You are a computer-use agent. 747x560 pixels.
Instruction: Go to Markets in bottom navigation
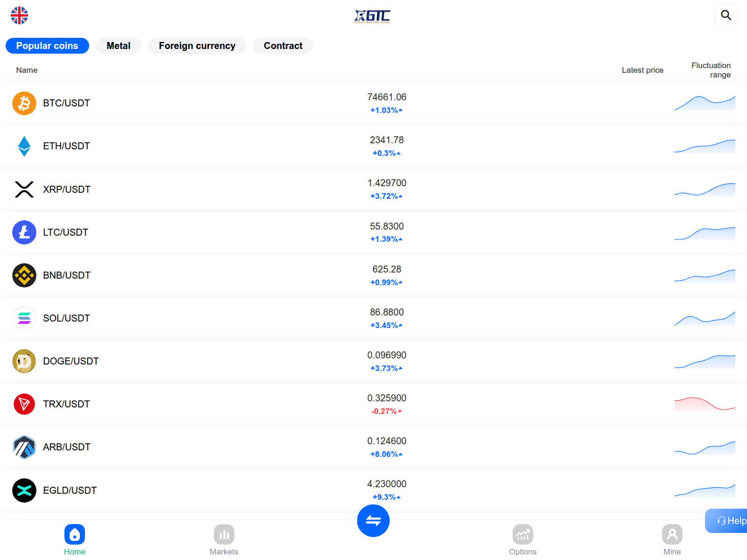(224, 539)
